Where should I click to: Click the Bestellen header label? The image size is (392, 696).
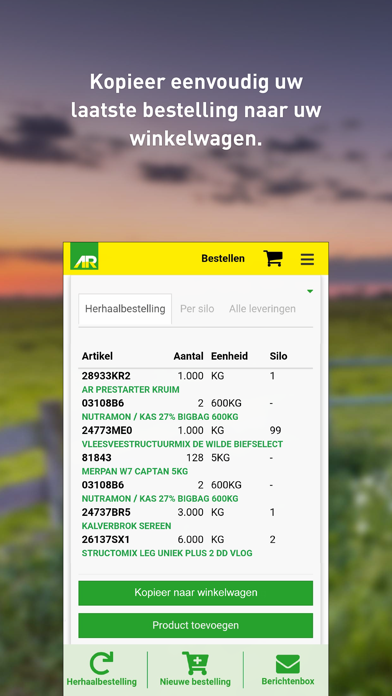tap(223, 258)
